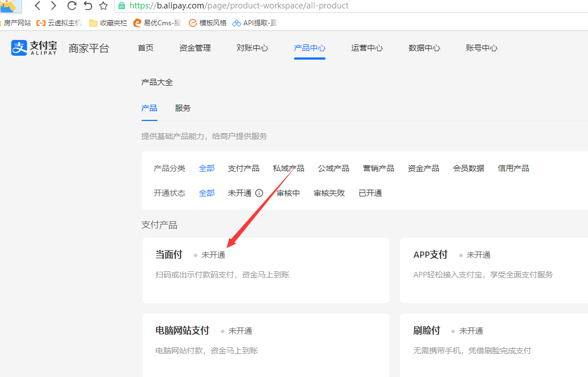Image resolution: width=588 pixels, height=377 pixels.
Task: Bookmark the page with the star icon
Action: click(x=103, y=6)
